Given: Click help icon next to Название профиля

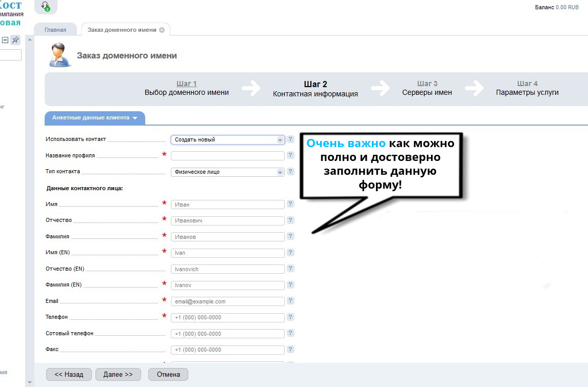Looking at the screenshot, I should point(290,155).
